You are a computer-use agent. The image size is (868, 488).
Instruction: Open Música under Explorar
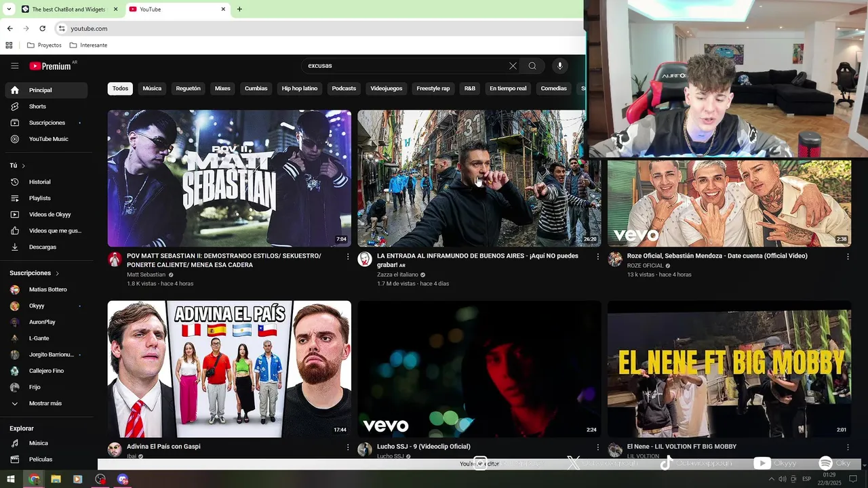tap(46, 443)
